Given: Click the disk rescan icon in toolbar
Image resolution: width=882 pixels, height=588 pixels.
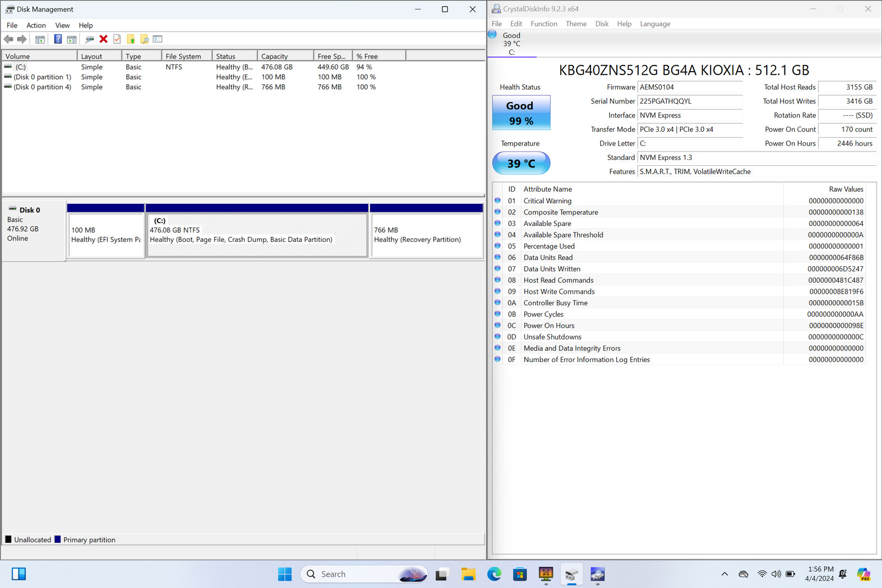Looking at the screenshot, I should point(89,39).
